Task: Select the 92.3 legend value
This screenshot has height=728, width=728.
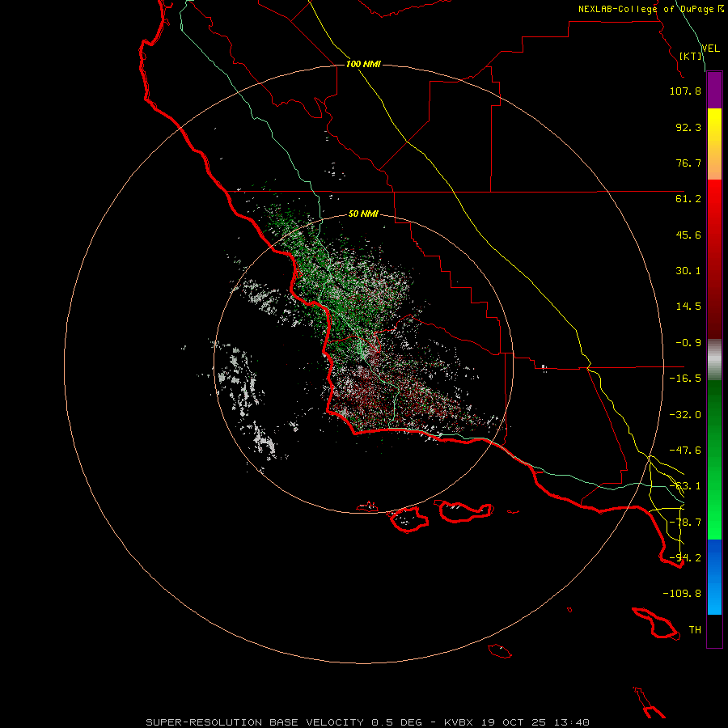Action: pos(688,127)
